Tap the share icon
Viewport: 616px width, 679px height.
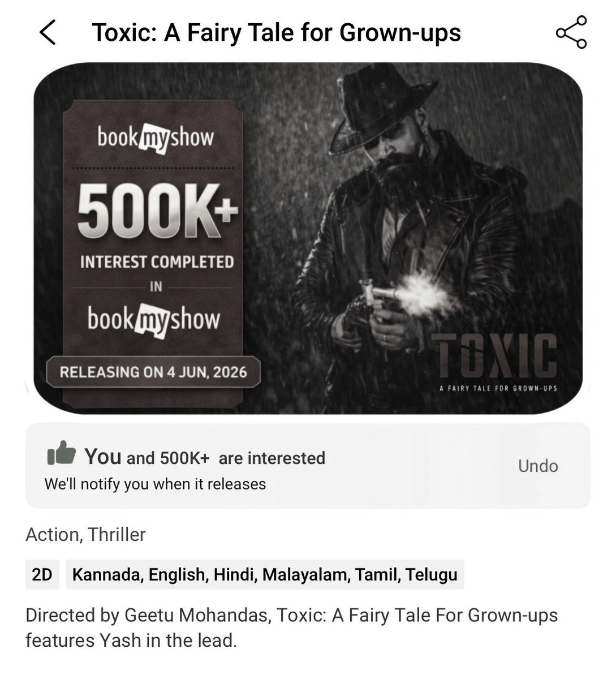point(571,33)
